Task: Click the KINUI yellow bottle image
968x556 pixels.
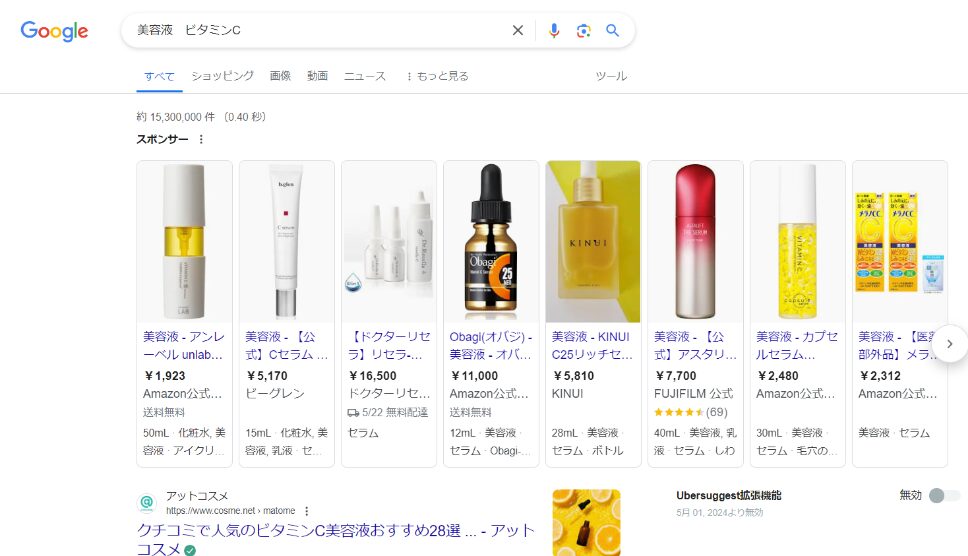Action: pos(593,241)
